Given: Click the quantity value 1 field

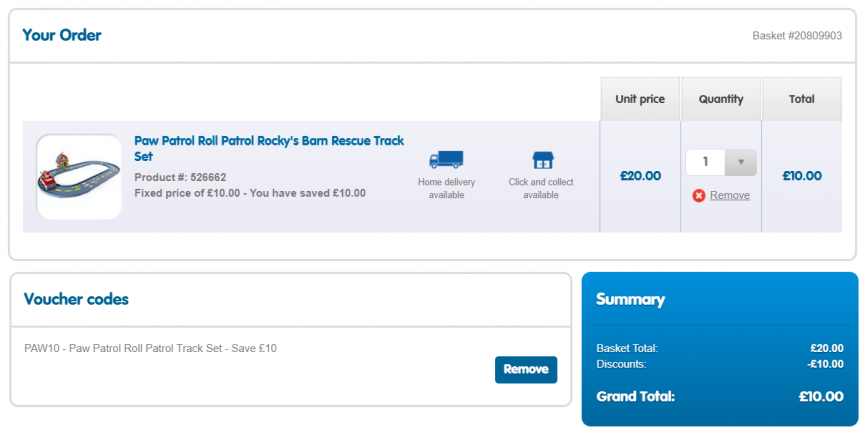Looking at the screenshot, I should point(706,162).
